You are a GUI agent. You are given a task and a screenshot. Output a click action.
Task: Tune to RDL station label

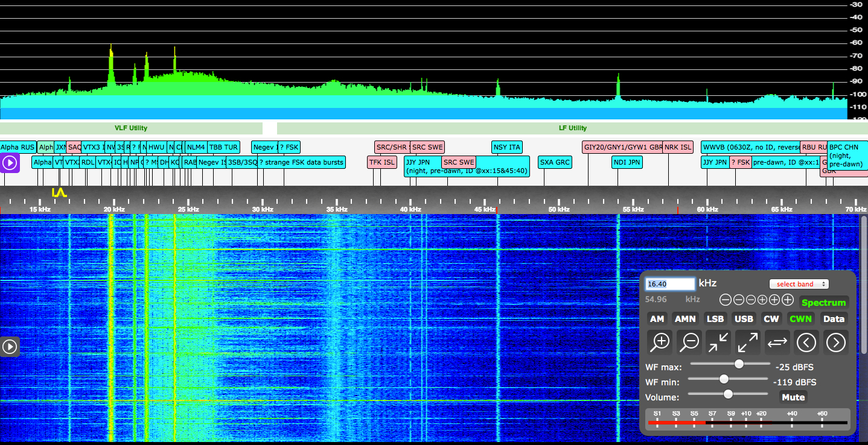[x=88, y=162]
